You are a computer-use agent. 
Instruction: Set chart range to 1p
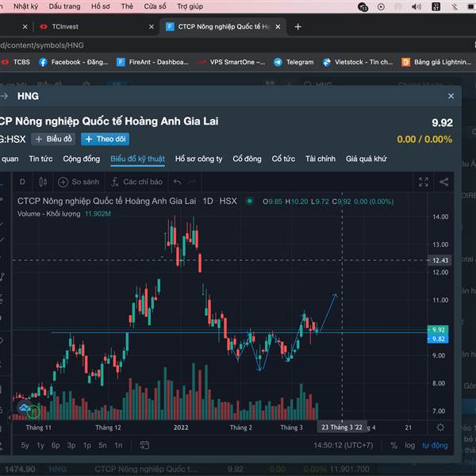click(87, 445)
